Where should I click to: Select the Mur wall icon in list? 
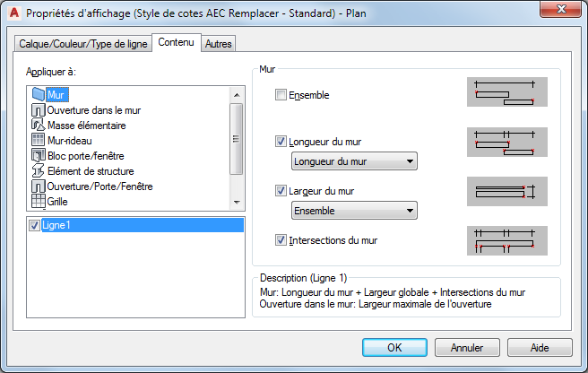point(39,94)
